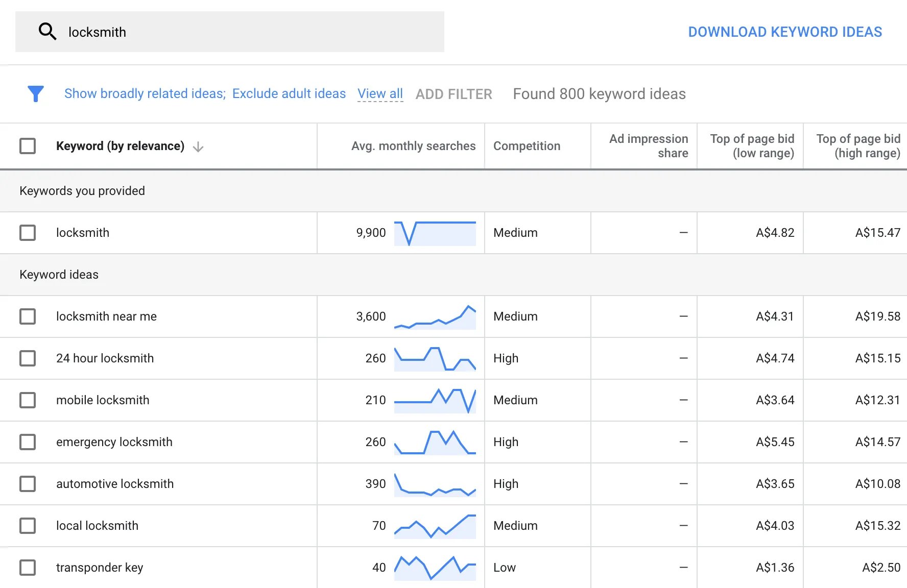Viewport: 907px width, 588px height.
Task: Click the A$19.58 high range bid
Action: (878, 316)
